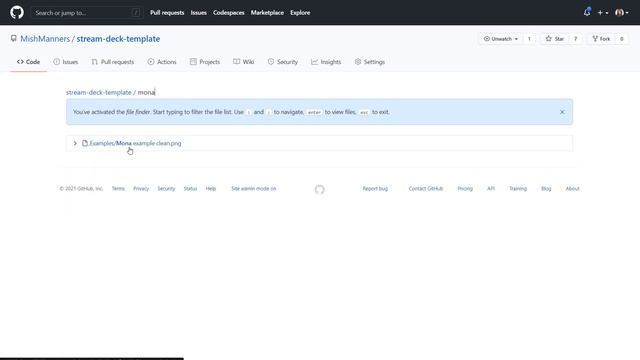Viewport: 640px width, 360px height.
Task: Click the chevron beside the Mona result
Action: coord(75,143)
